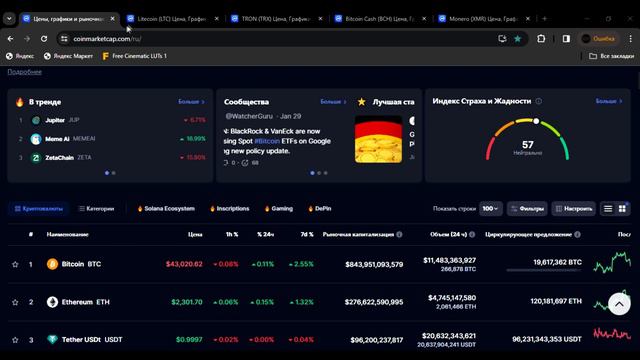Switch to the TRON (TRX) tab
The height and width of the screenshot is (360, 640).
(x=275, y=19)
